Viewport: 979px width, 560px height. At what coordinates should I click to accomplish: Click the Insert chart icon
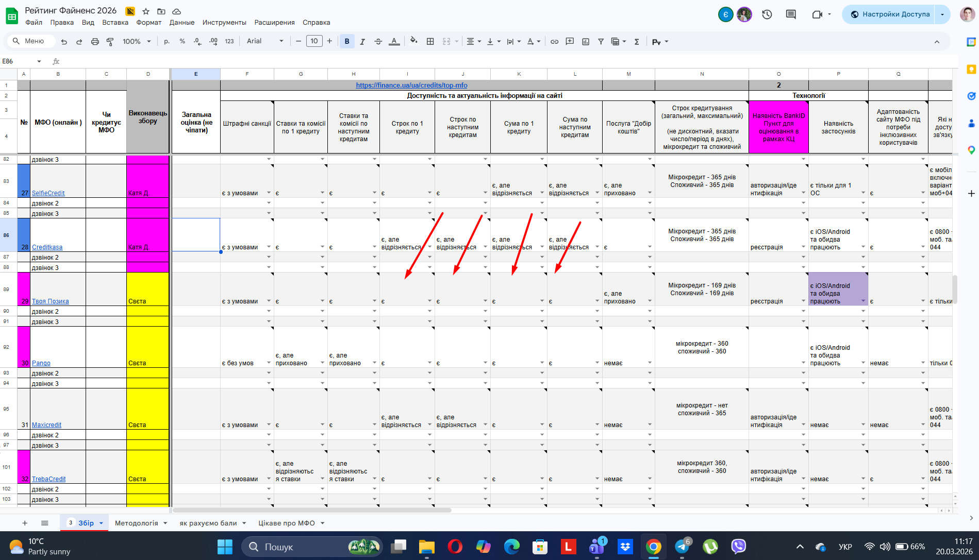586,41
